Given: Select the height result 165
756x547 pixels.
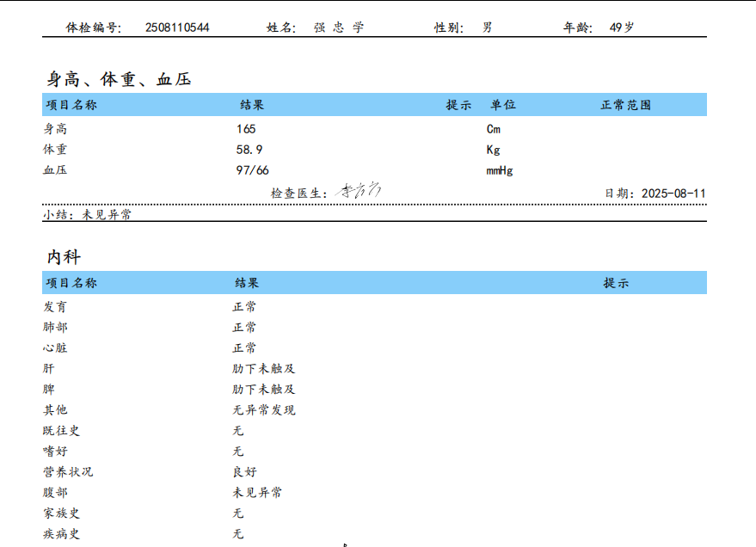Looking at the screenshot, I should 246,129.
